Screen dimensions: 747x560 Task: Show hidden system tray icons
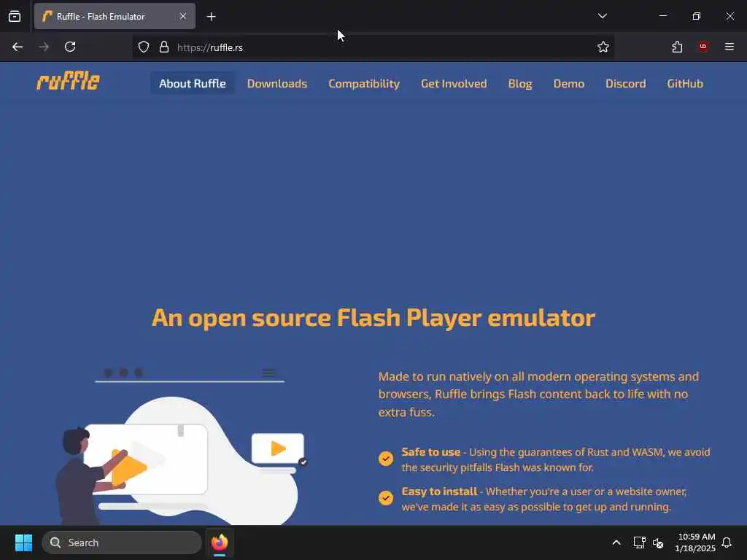616,542
